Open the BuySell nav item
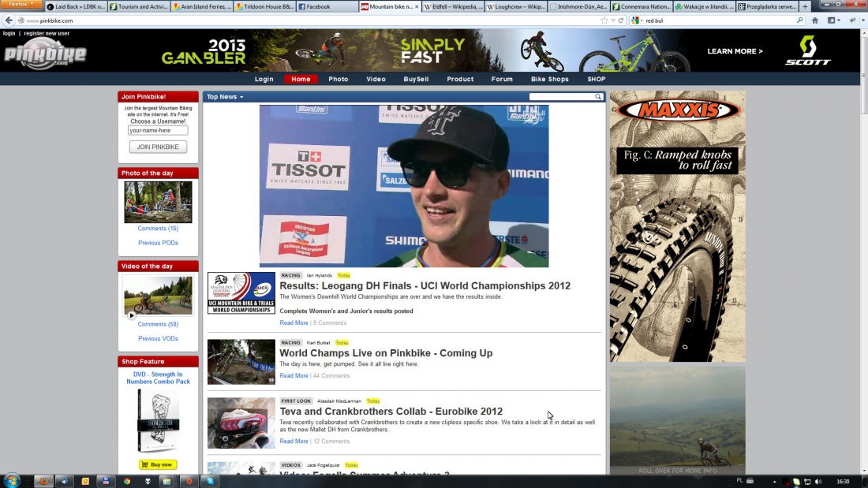The height and width of the screenshot is (488, 868). coord(417,79)
